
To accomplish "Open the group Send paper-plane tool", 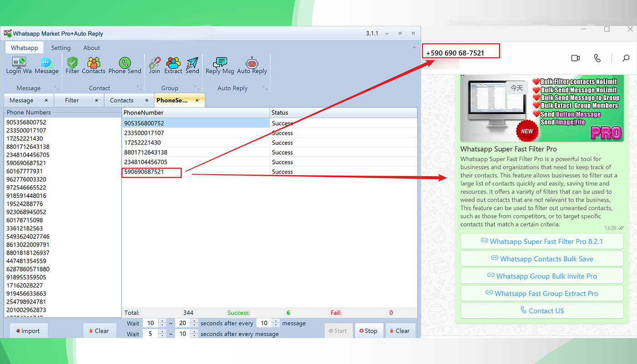I will 192,66.
